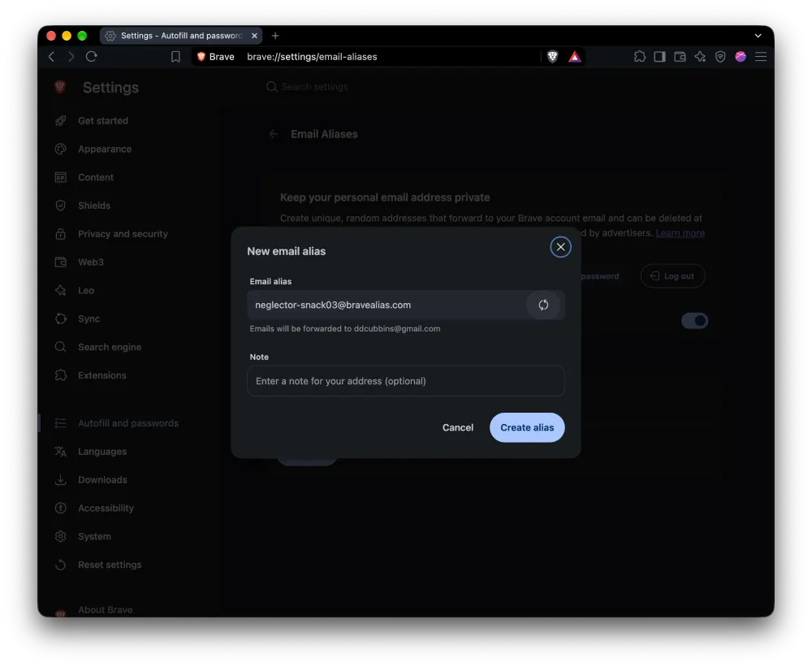Viewport: 812px width, 667px height.
Task: Open Privacy and security settings
Action: click(123, 234)
